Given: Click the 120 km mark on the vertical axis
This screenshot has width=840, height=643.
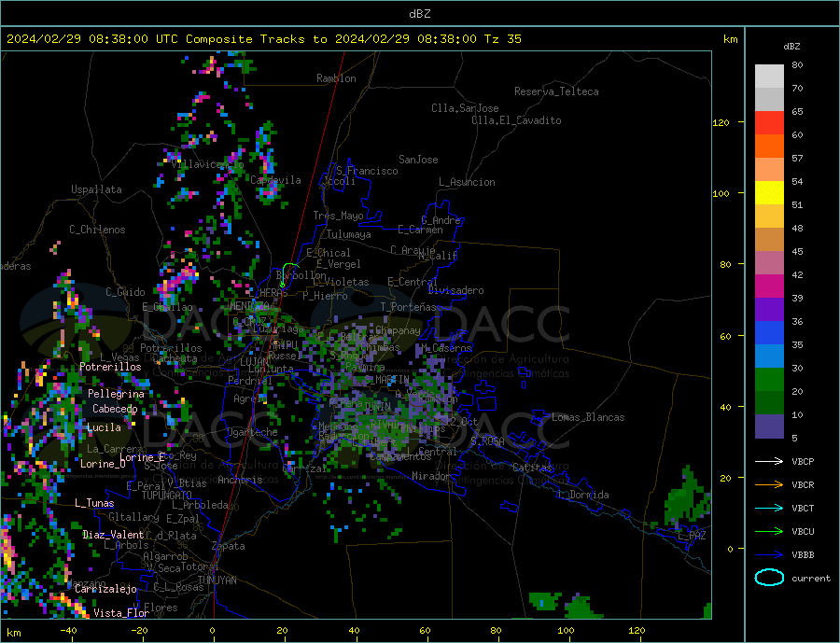Looking at the screenshot, I should click(x=721, y=122).
